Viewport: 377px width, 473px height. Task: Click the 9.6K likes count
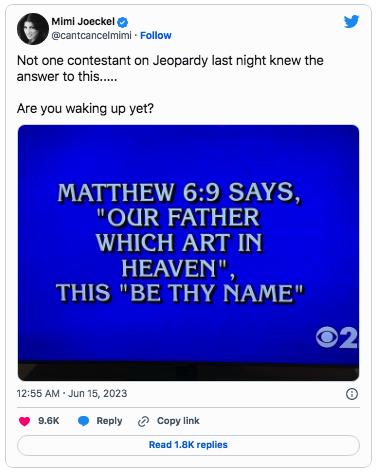point(49,421)
